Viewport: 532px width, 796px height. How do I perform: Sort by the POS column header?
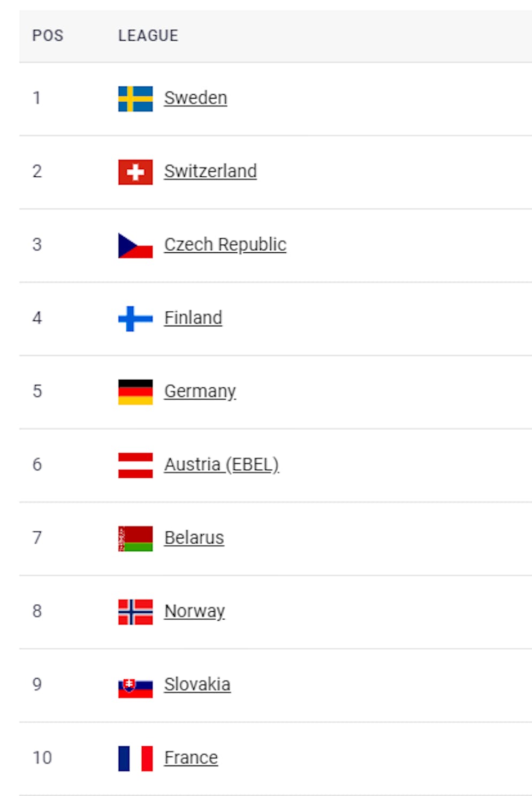[48, 36]
